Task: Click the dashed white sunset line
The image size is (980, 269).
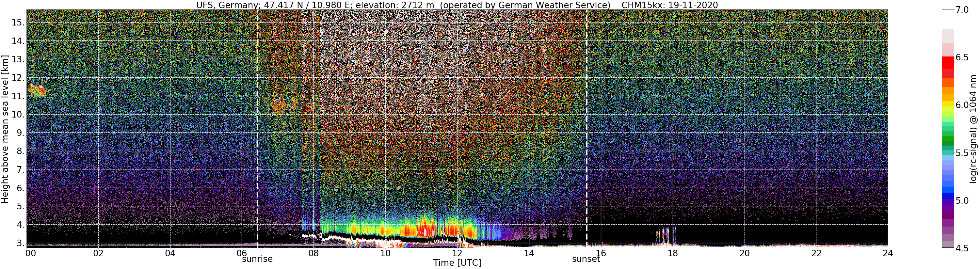Action: tap(586, 128)
